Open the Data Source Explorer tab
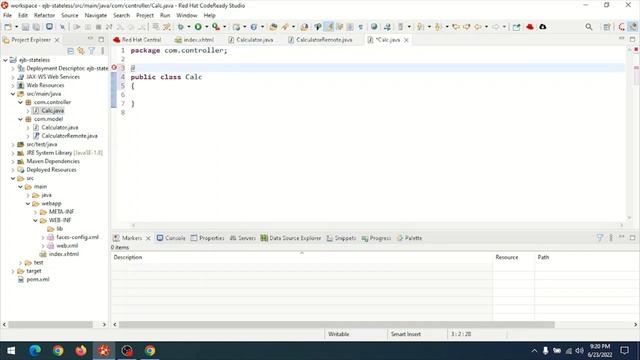Screen dimensions: 640x360 point(291,238)
